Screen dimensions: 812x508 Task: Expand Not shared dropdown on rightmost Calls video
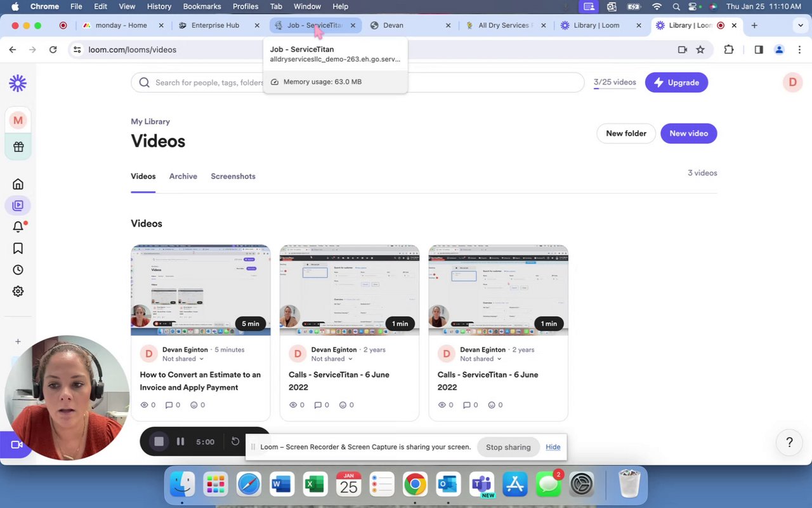481,359
